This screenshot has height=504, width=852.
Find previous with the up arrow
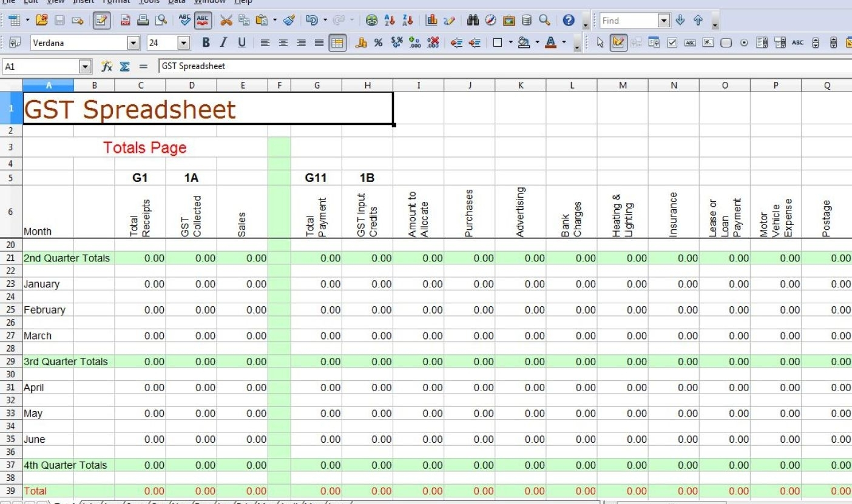click(698, 21)
